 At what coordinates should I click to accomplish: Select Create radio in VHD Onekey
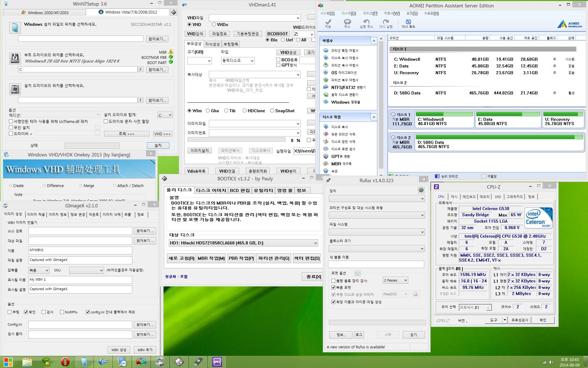coord(10,186)
